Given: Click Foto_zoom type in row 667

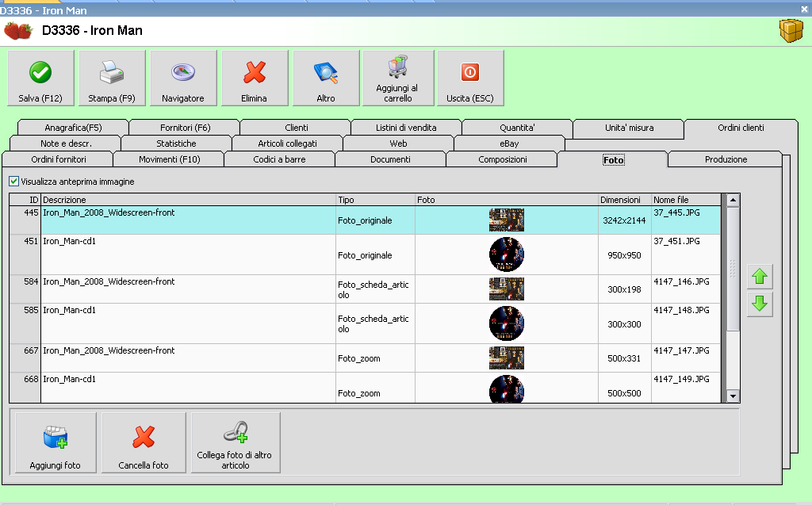Looking at the screenshot, I should point(359,358).
